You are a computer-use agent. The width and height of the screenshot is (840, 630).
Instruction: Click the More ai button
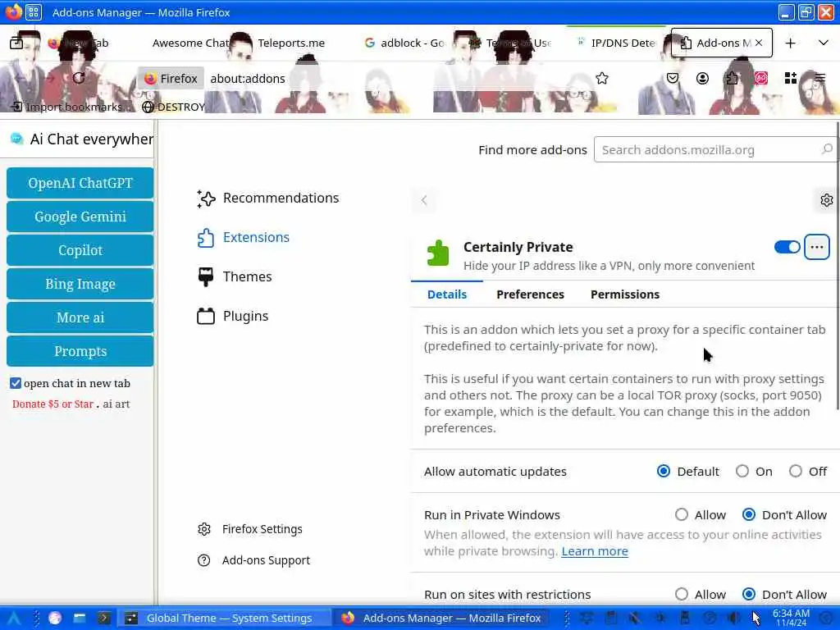pos(80,317)
